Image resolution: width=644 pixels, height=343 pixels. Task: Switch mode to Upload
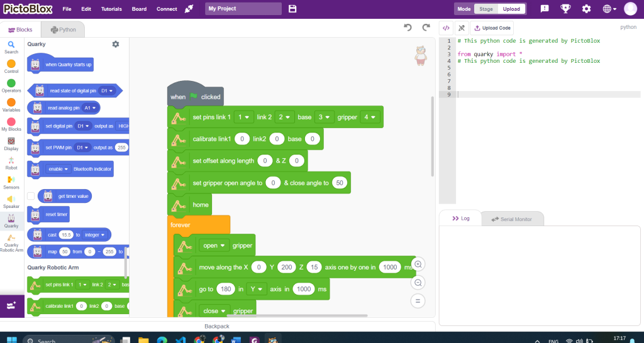[511, 9]
